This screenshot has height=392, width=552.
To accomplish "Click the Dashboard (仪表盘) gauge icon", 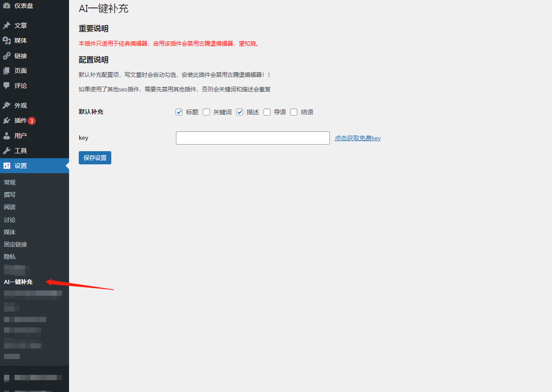I will click(7, 6).
